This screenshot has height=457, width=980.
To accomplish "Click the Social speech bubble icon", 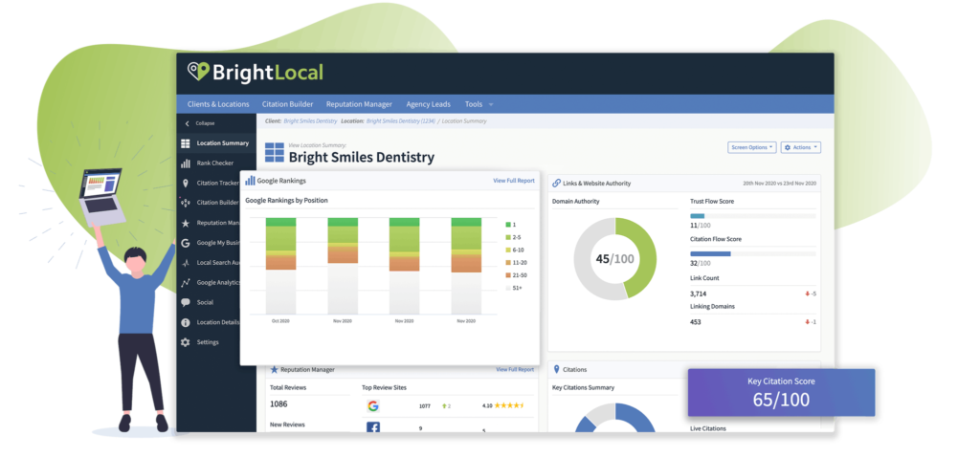I will 186,302.
